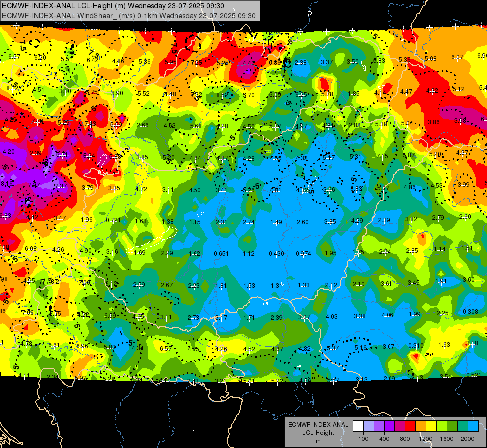Click the magenta legend color swatch
The image size is (487, 448).
(x=400, y=426)
